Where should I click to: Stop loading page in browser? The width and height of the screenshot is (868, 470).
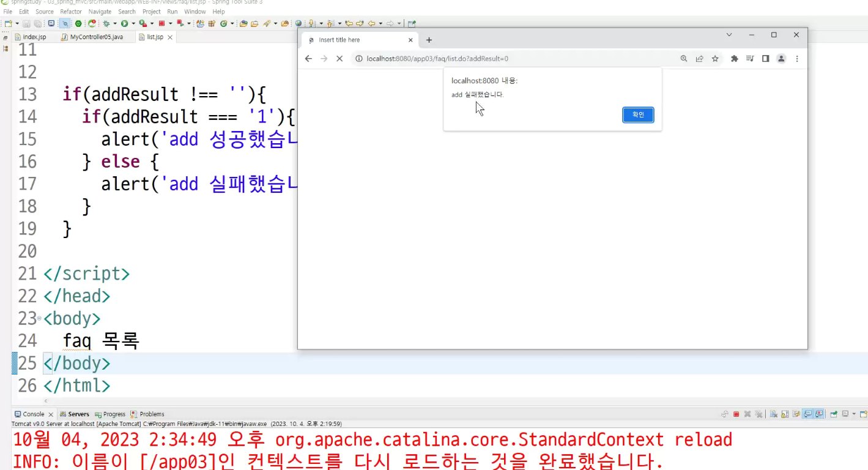(340, 59)
